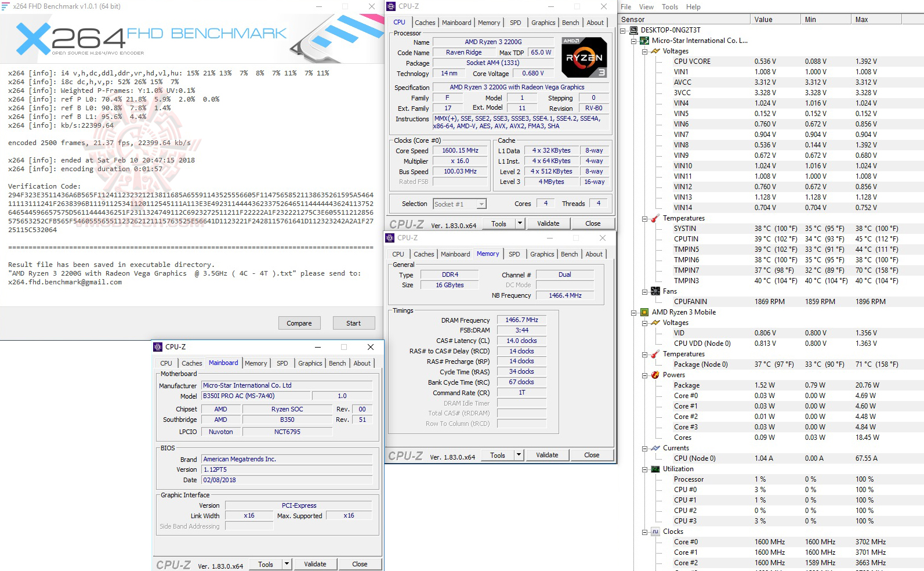The height and width of the screenshot is (571, 924).
Task: Click the Start button in x264 benchmark
Action: [x=354, y=323]
